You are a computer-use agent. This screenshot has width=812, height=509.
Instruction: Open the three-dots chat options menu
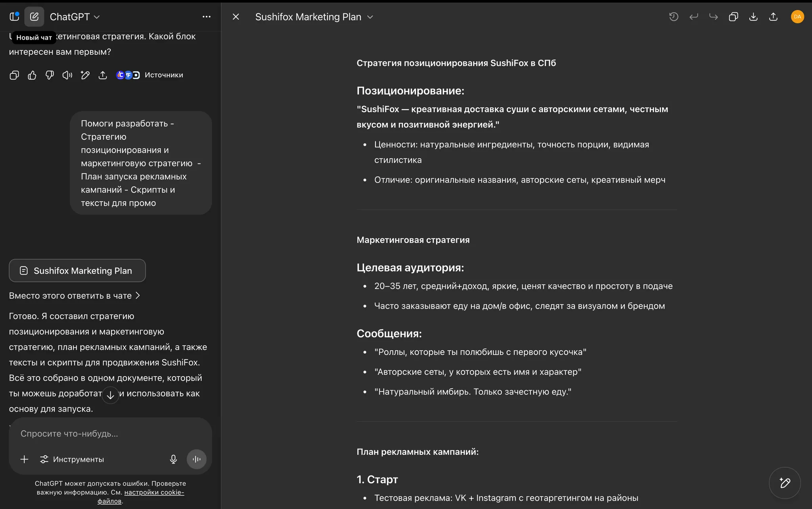[x=207, y=17]
